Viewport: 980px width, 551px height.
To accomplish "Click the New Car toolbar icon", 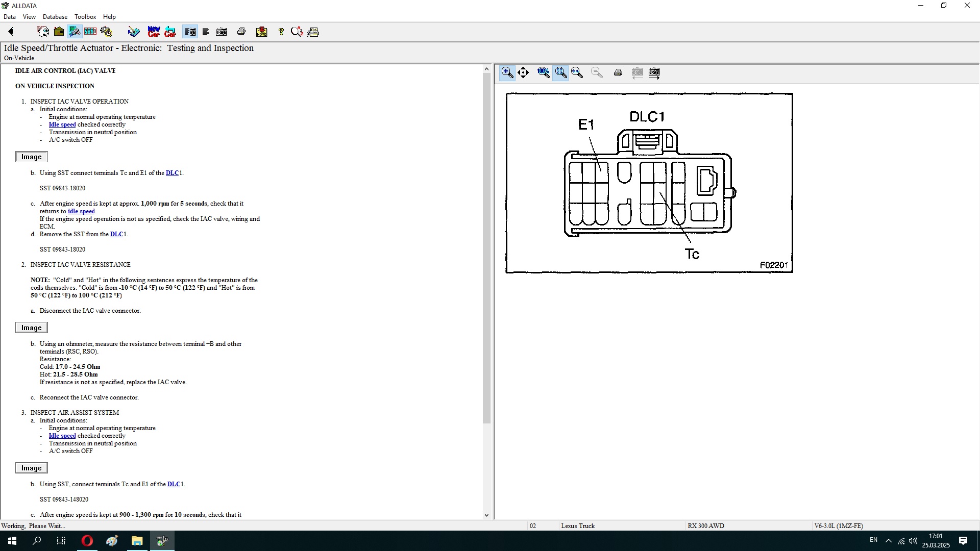I will (x=154, y=32).
